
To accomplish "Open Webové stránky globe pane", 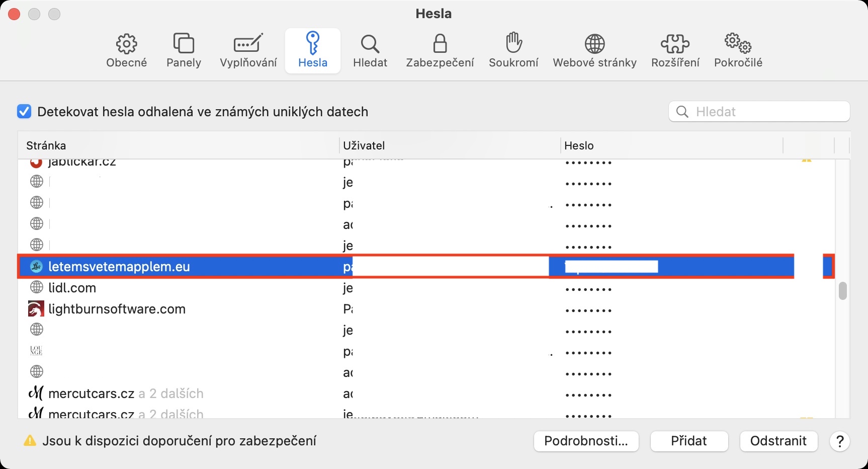I will click(x=594, y=51).
